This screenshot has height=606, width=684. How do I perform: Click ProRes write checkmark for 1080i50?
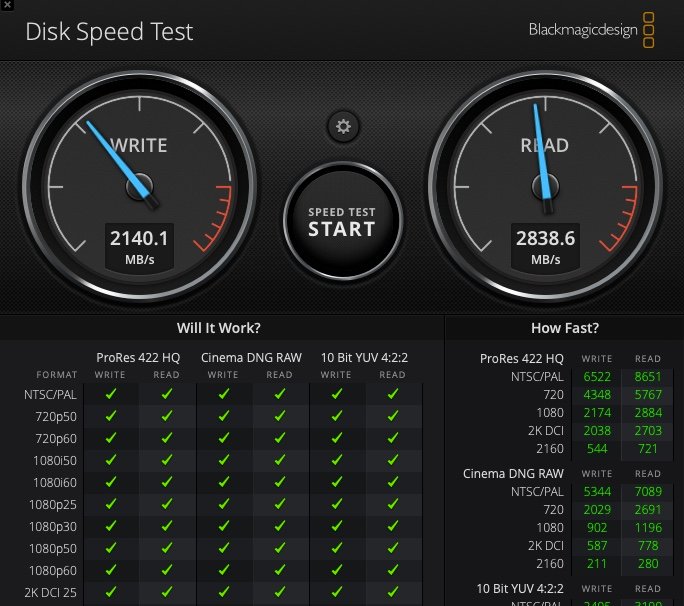tap(111, 460)
